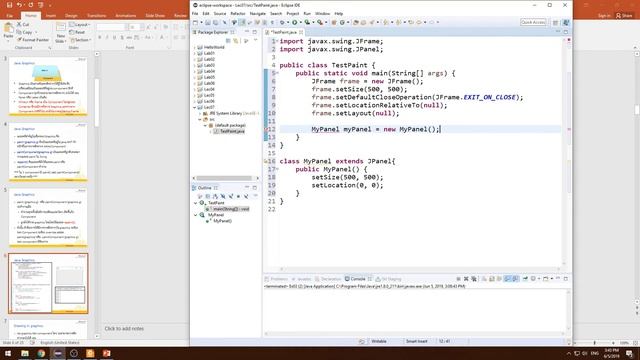640x360 pixels.
Task: Toggle Link with Editor in Package Explorer
Action: coord(236,40)
